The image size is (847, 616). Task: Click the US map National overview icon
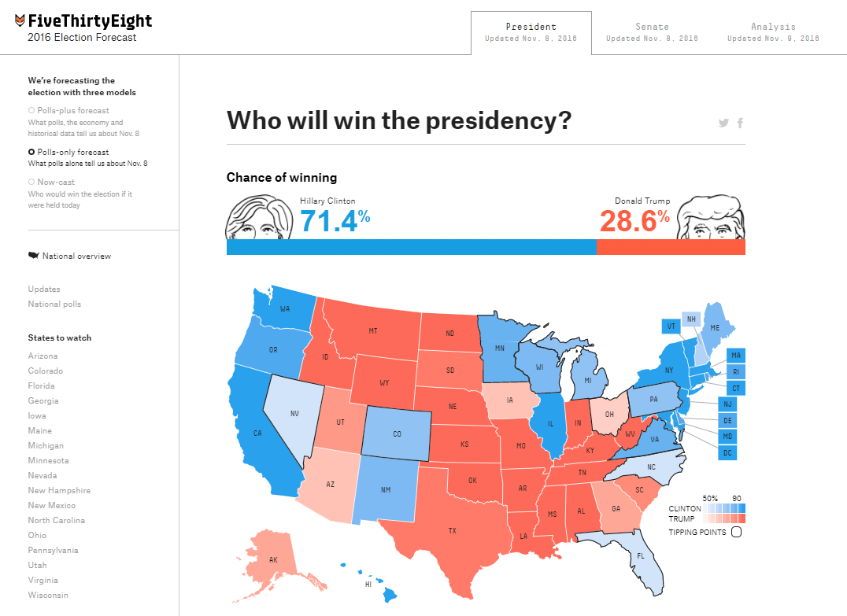pyautogui.click(x=33, y=256)
